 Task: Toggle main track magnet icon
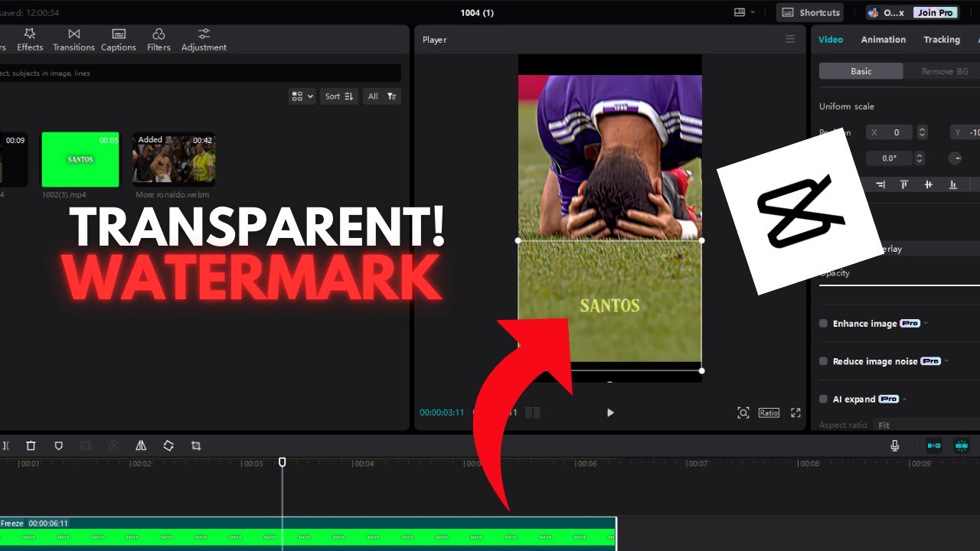click(x=934, y=445)
